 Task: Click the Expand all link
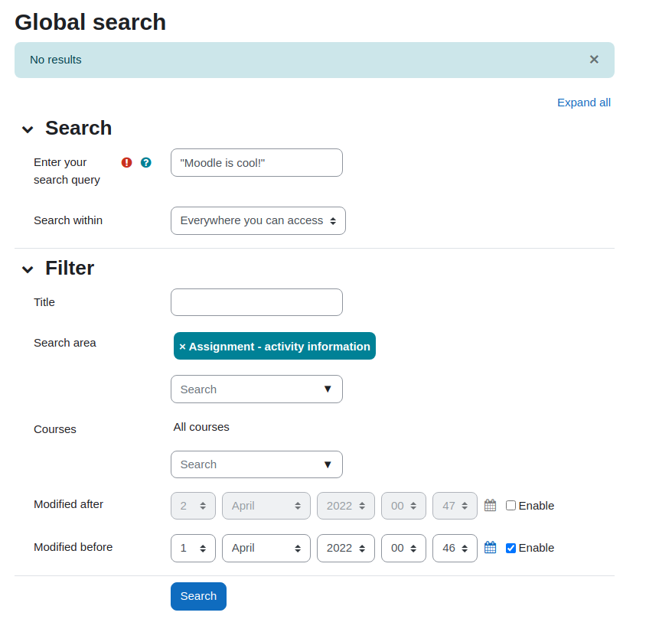click(584, 103)
